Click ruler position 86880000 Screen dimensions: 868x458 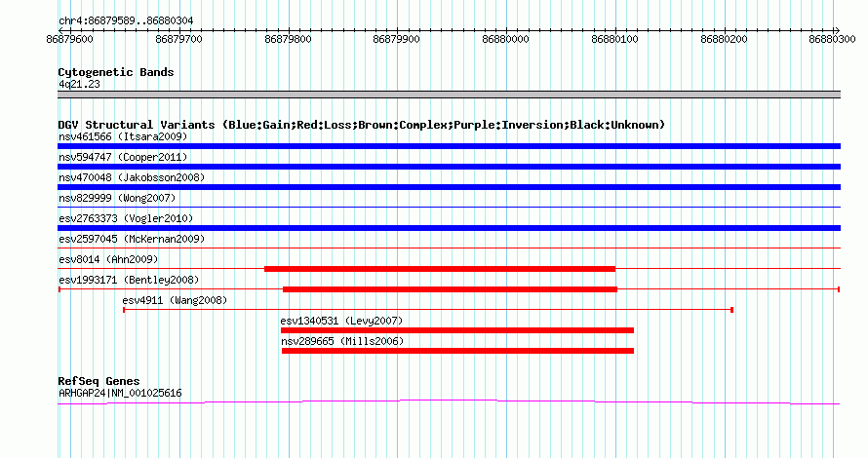pyautogui.click(x=505, y=39)
